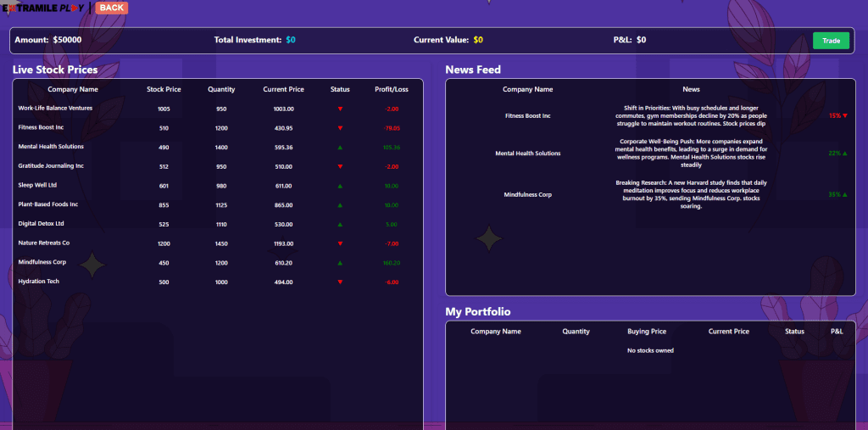
Task: Click red status arrow for Work-Life Balance Ventures
Action: [x=340, y=109]
